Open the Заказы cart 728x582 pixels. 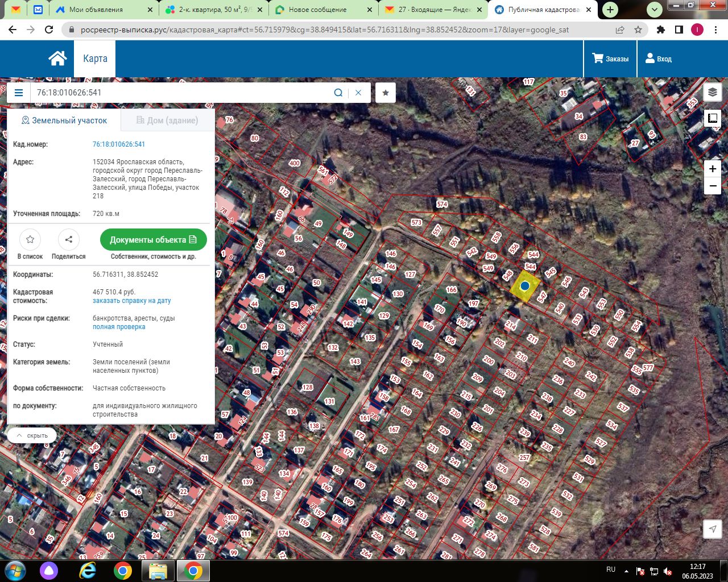pos(610,59)
